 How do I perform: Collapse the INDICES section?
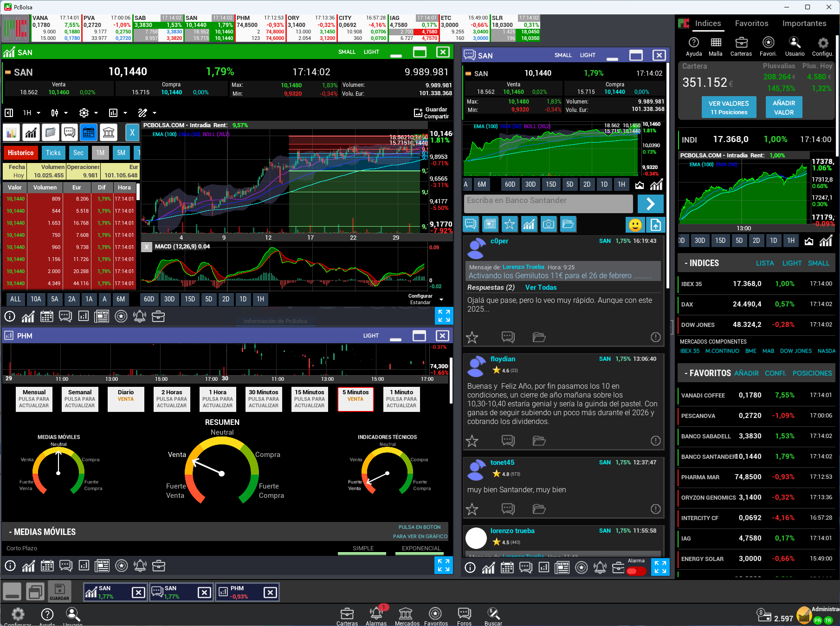pos(702,263)
